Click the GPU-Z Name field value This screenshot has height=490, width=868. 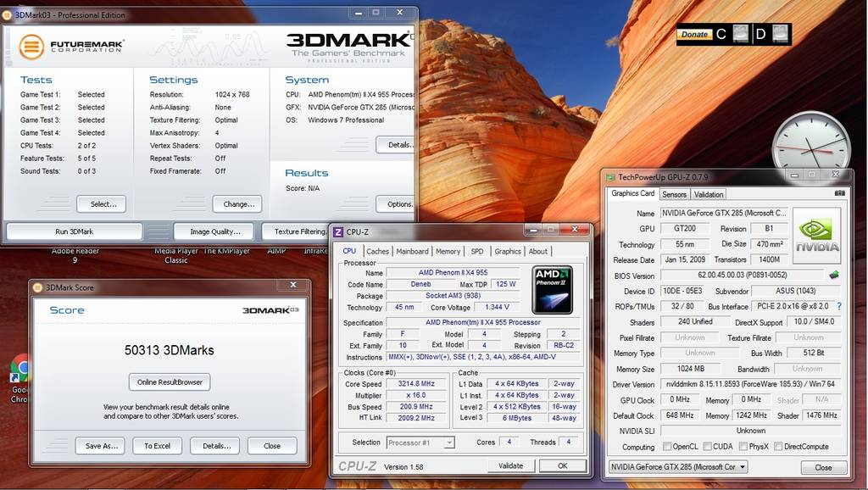723,213
